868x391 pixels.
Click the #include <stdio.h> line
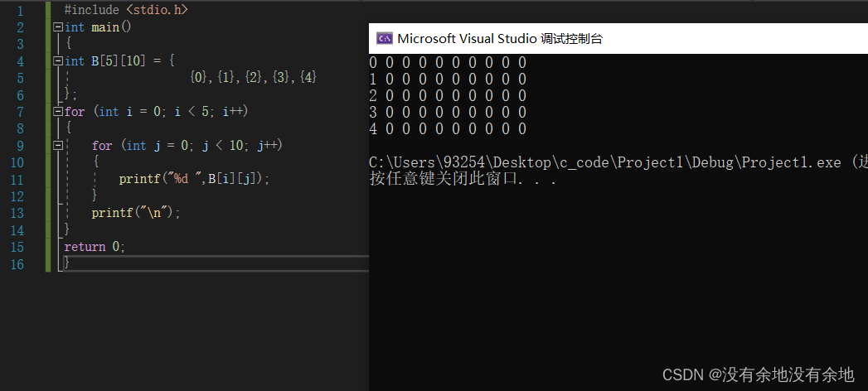126,10
